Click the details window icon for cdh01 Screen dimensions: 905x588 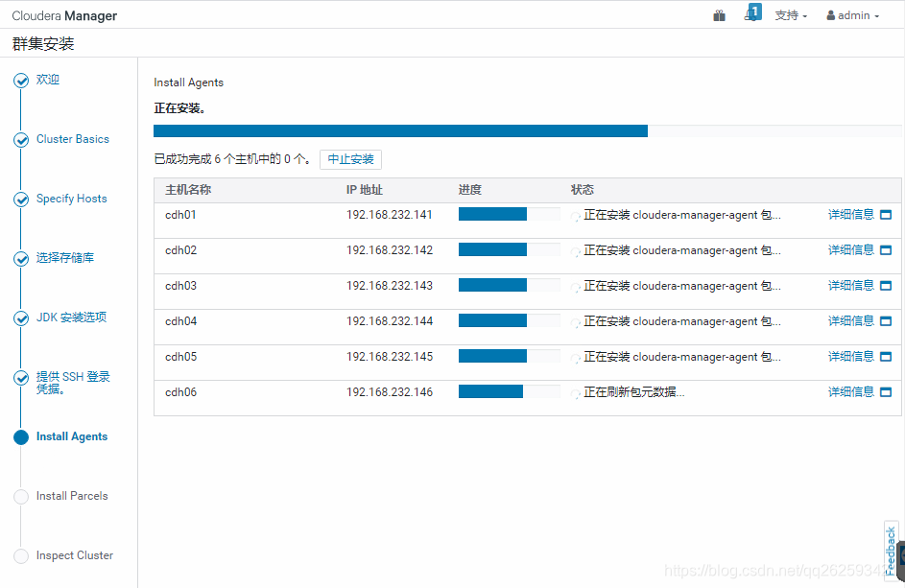pos(886,215)
